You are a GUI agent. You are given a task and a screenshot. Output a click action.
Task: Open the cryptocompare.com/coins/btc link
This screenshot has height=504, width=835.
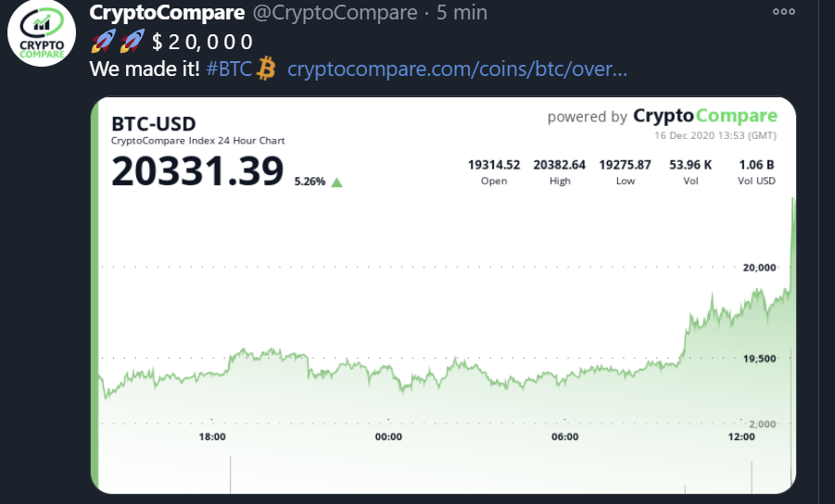(458, 69)
